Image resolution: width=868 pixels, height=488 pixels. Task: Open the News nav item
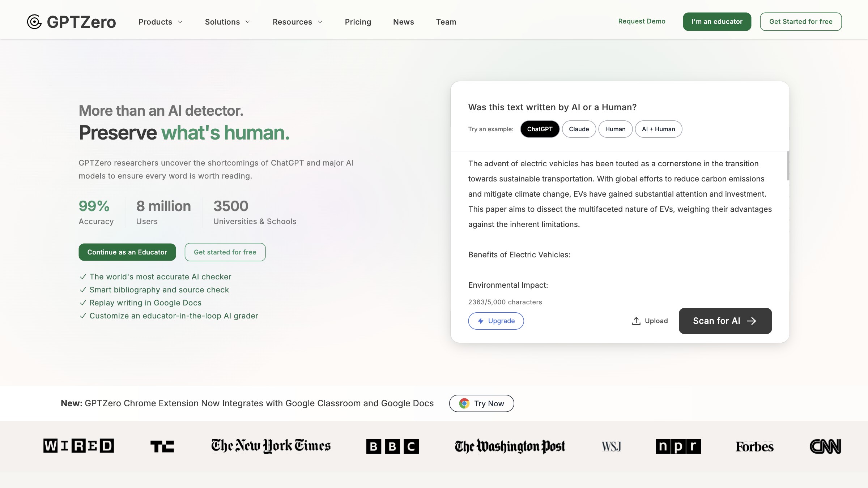click(x=403, y=22)
